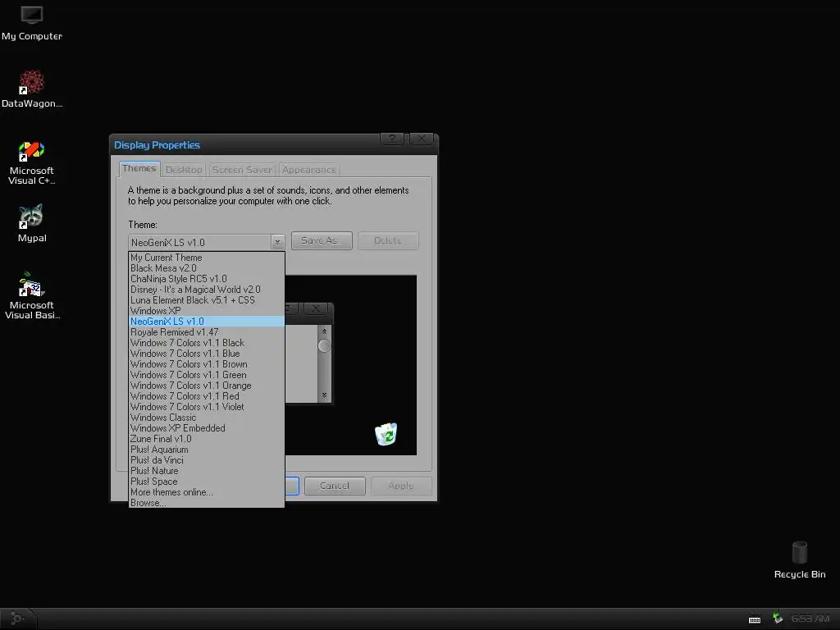Image resolution: width=840 pixels, height=630 pixels.
Task: Select Windows 7 Colors v1.1 Green
Action: [206, 375]
